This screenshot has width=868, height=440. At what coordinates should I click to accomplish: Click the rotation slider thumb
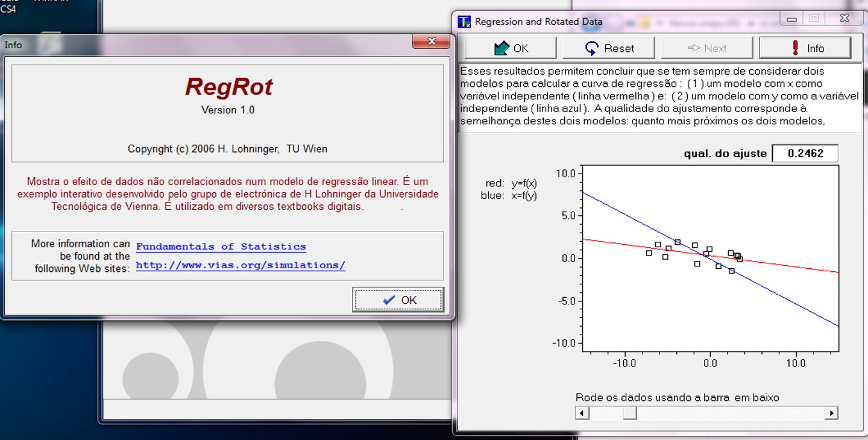pos(629,413)
